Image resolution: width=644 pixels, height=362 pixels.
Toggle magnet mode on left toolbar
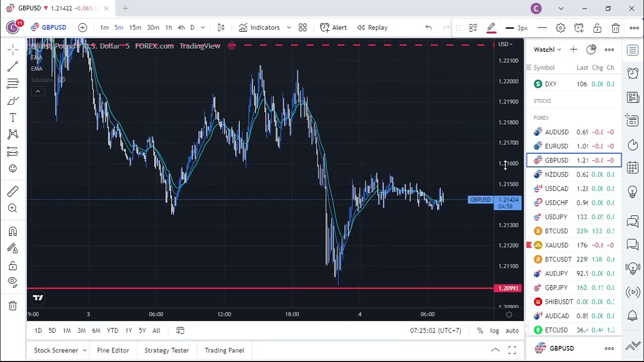[x=13, y=231]
